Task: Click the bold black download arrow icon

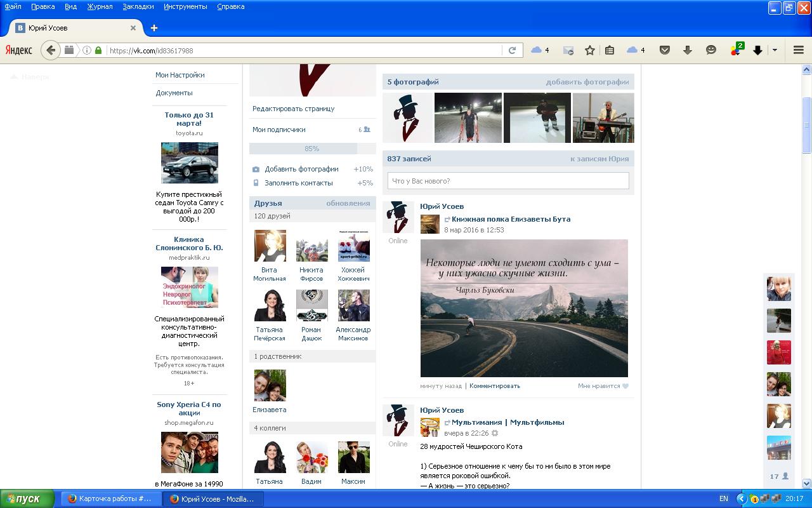Action: pos(757,50)
